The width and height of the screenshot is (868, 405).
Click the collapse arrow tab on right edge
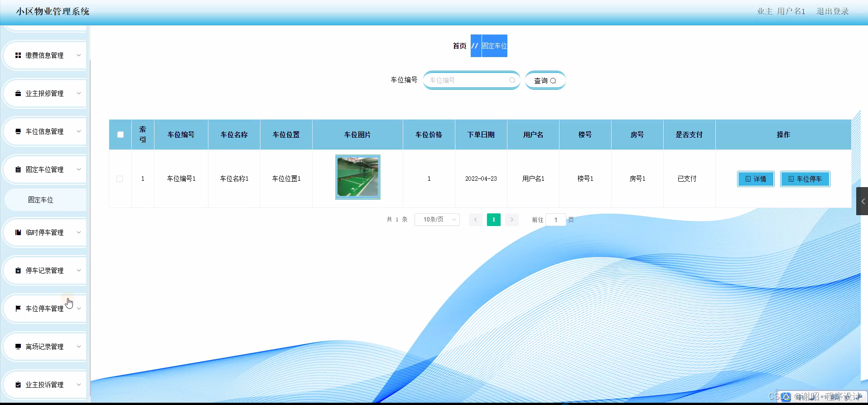pos(862,201)
